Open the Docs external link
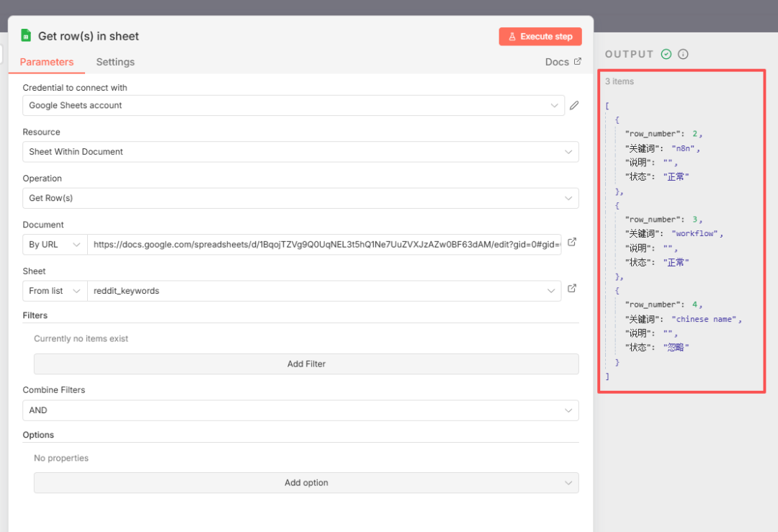The height and width of the screenshot is (532, 778). coord(563,62)
